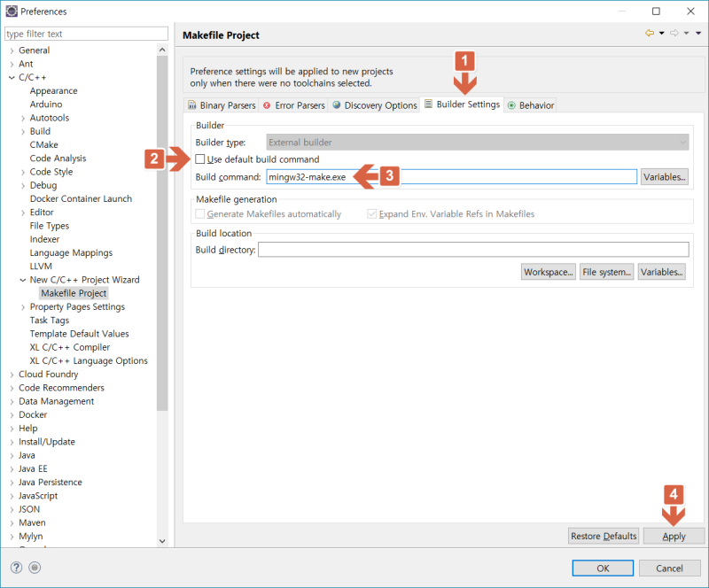
Task: Open the forward history dropdown arrow
Action: 686,33
